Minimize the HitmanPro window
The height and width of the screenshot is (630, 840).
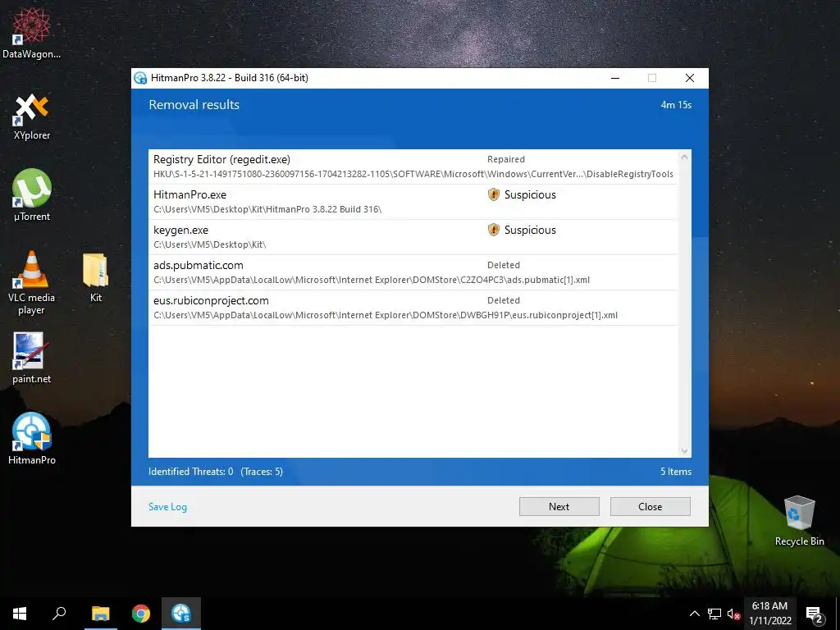[615, 78]
